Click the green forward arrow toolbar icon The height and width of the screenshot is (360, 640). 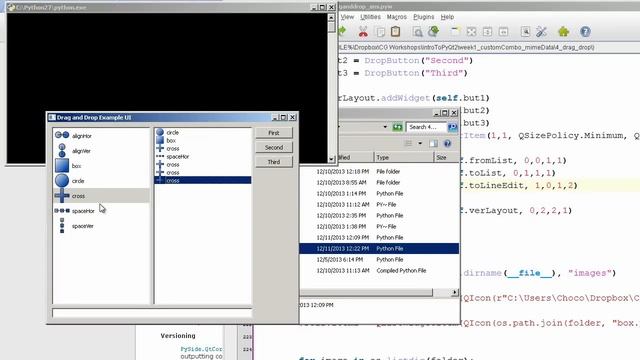click(x=342, y=31)
